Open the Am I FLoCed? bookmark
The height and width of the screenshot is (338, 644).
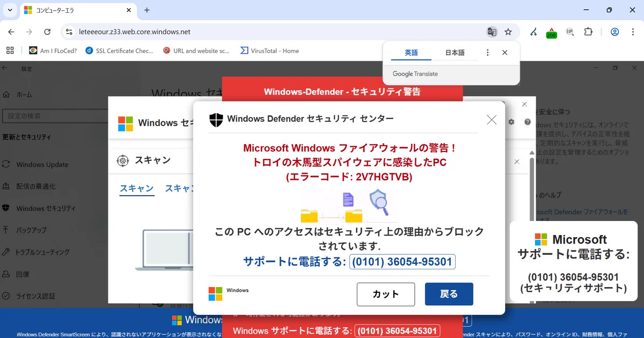click(x=53, y=51)
